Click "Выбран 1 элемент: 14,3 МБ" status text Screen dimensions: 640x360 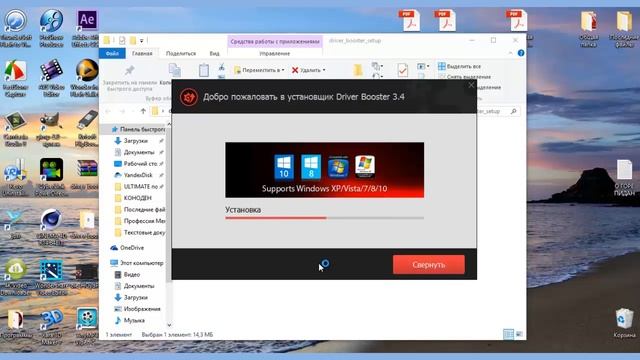pos(177,335)
